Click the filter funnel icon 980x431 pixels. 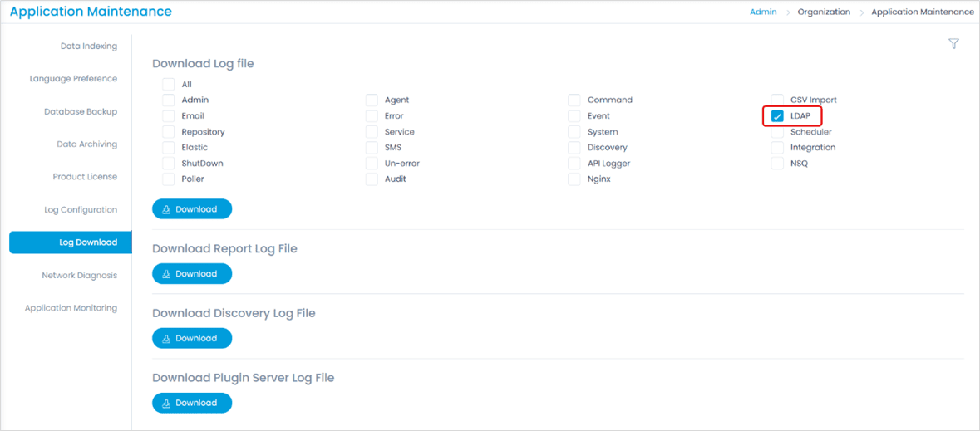pyautogui.click(x=953, y=44)
